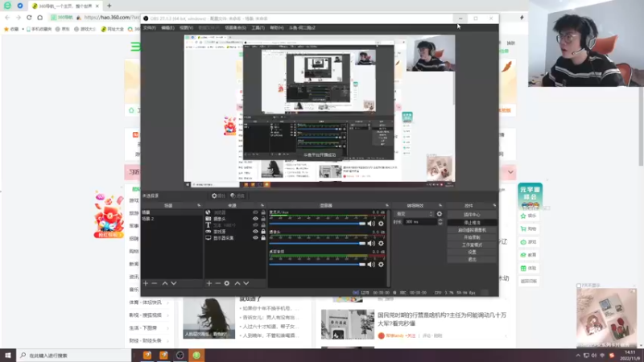Open 麦克风/Aux audio settings gear

tap(381, 224)
